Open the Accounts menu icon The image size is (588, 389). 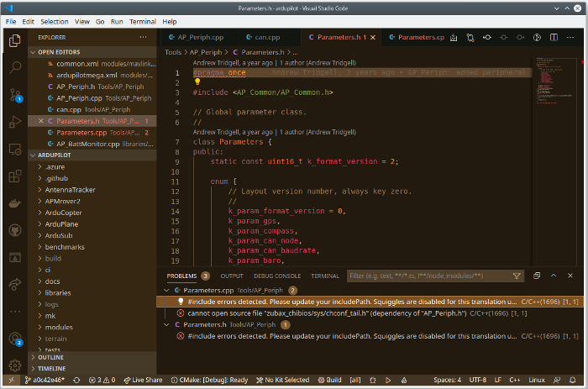coord(15,339)
